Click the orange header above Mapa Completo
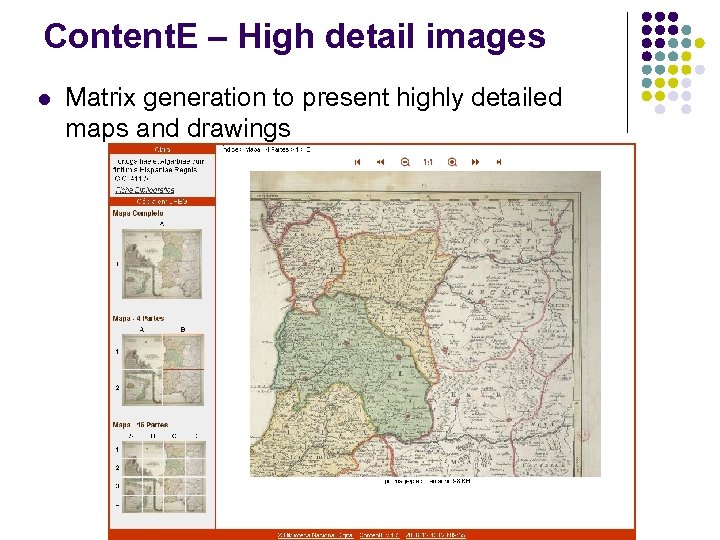The image size is (720, 540). coord(162,202)
